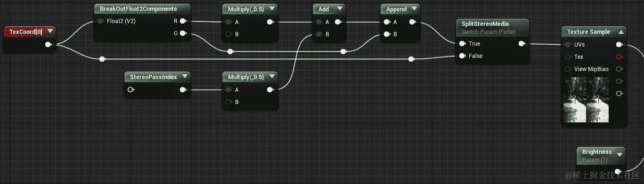Click the Brightness node output pin
The image size is (644, 184).
click(x=618, y=172)
